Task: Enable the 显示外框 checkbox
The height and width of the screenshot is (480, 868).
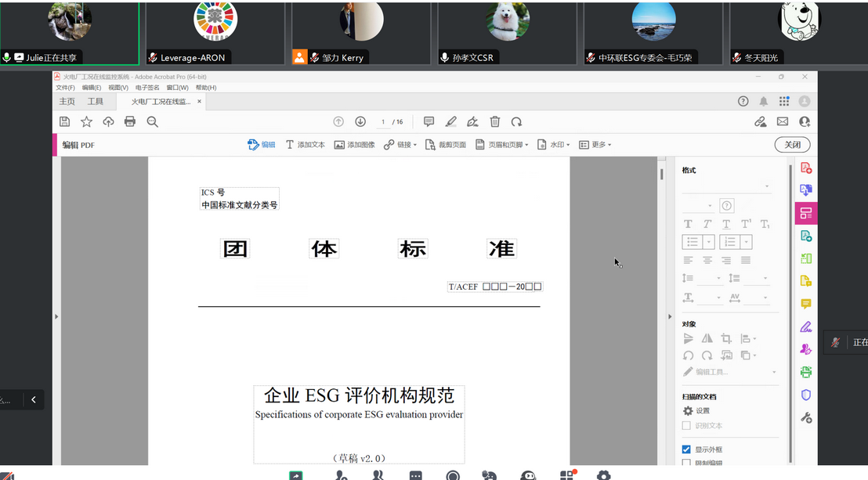Action: (685, 449)
